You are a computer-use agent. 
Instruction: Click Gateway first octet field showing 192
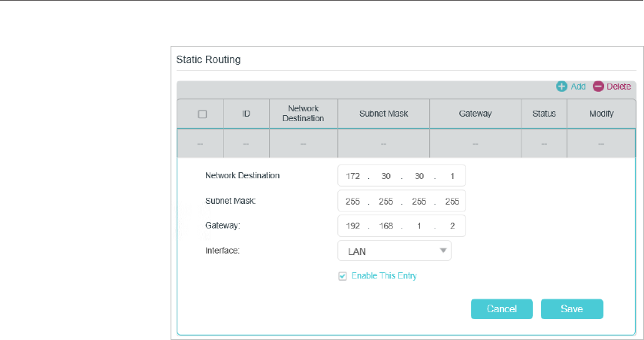pos(353,226)
